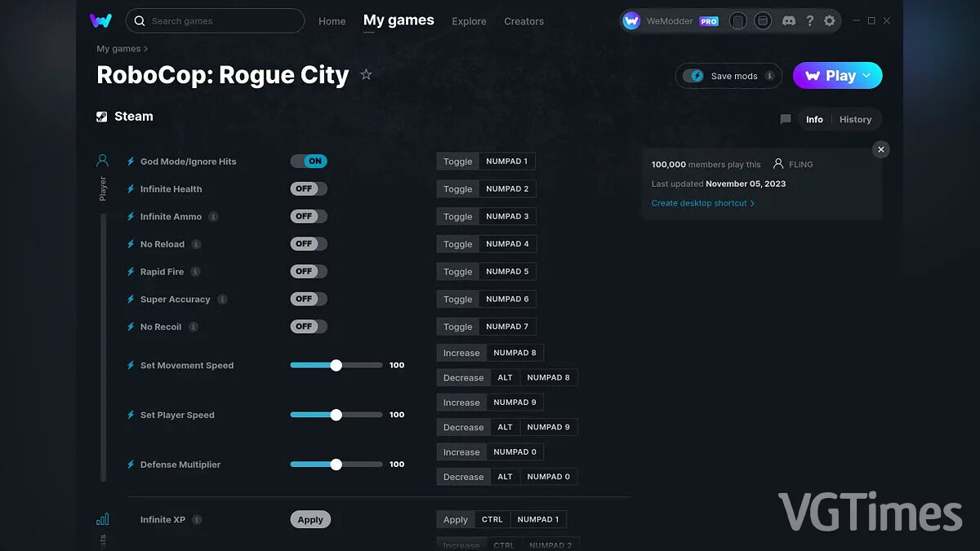Turn on the Rapid Fire toggle

click(308, 271)
